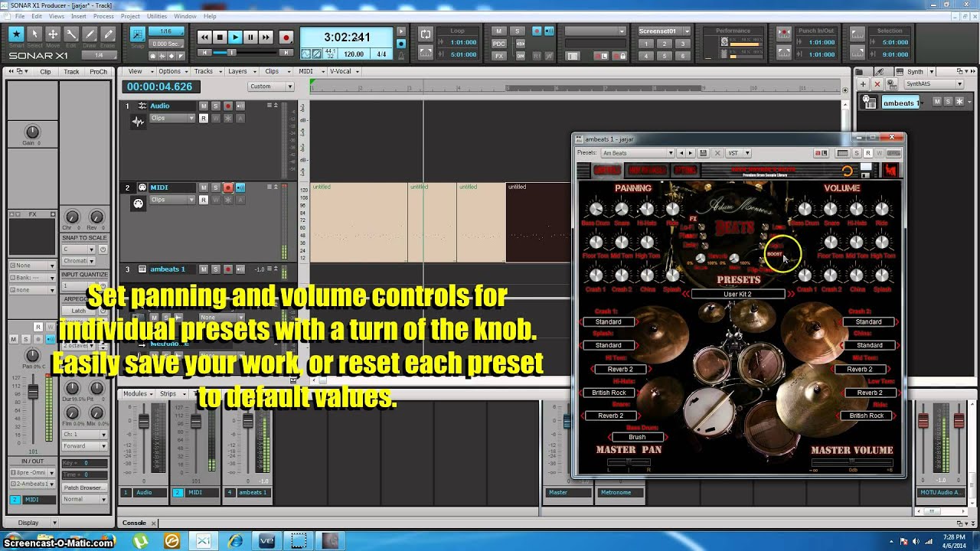Toggle PDC override button

499,44
